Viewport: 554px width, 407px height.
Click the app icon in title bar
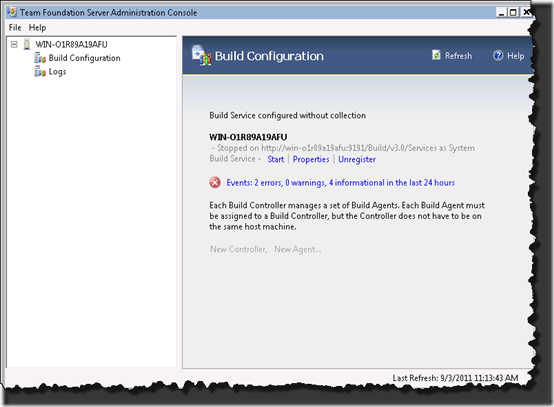[x=12, y=12]
